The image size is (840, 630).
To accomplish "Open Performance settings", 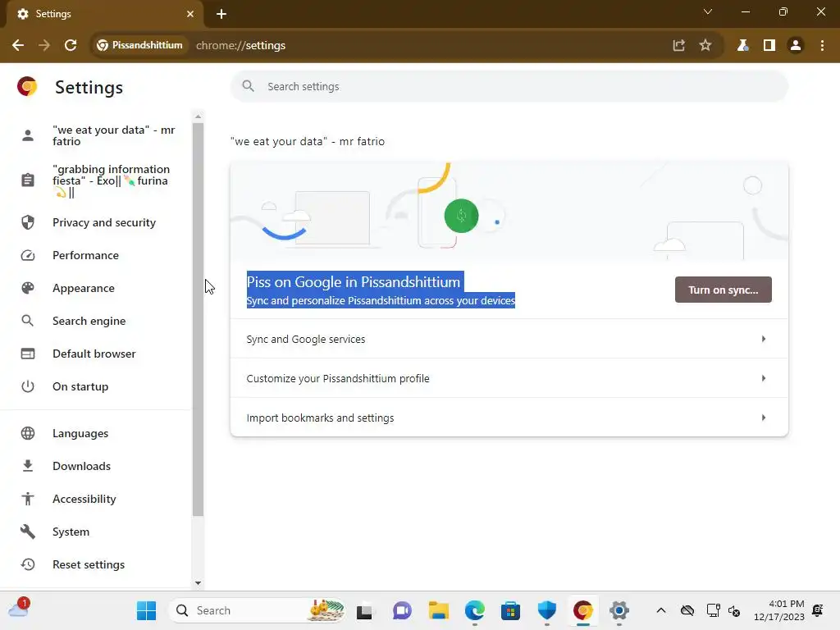I will coord(97,255).
